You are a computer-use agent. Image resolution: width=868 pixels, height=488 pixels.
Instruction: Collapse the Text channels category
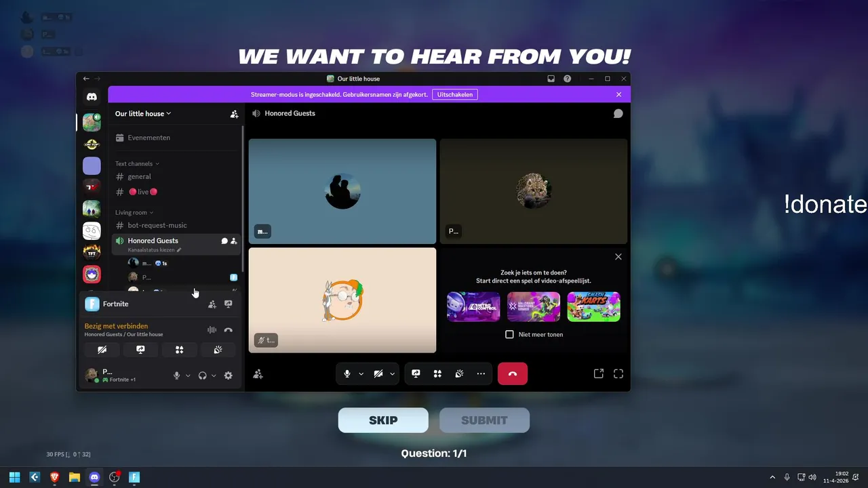tap(137, 163)
